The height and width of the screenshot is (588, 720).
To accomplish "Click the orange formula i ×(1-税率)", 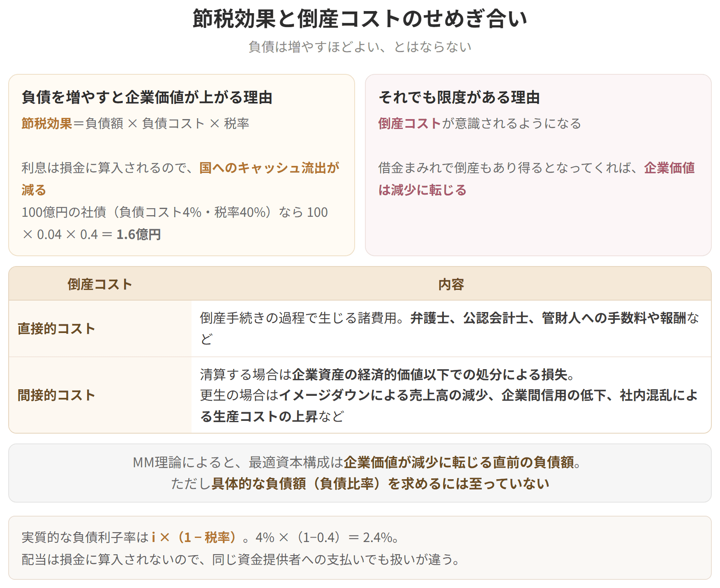I will point(194,537).
